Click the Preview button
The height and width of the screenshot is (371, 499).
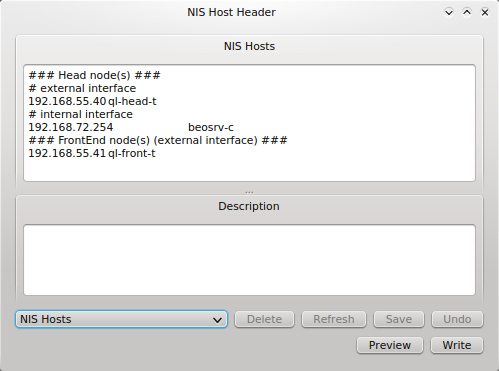(390, 345)
